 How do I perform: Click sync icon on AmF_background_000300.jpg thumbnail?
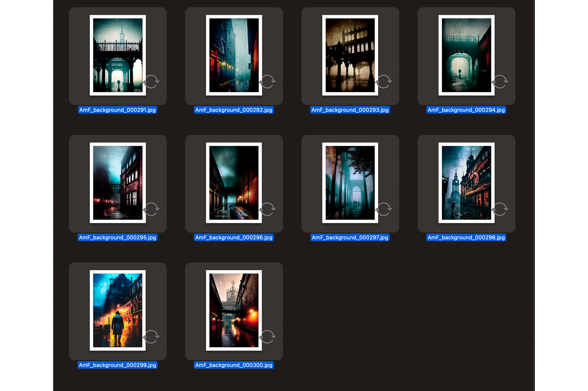pos(267,337)
